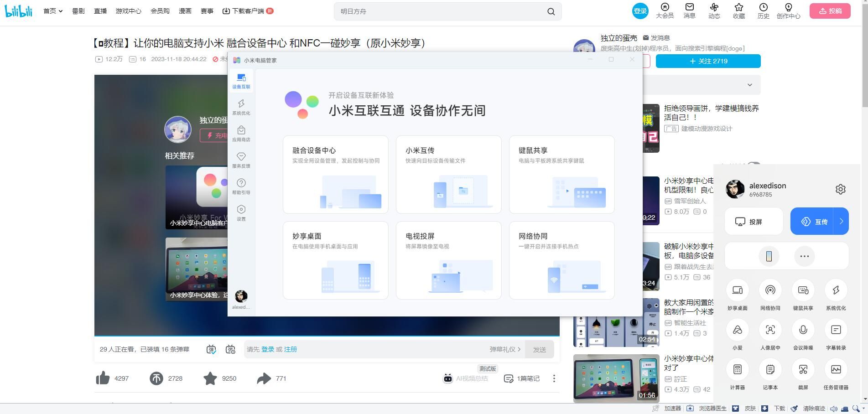Toggle 人像居中 portrait centering
This screenshot has width=868, height=414.
(x=770, y=330)
